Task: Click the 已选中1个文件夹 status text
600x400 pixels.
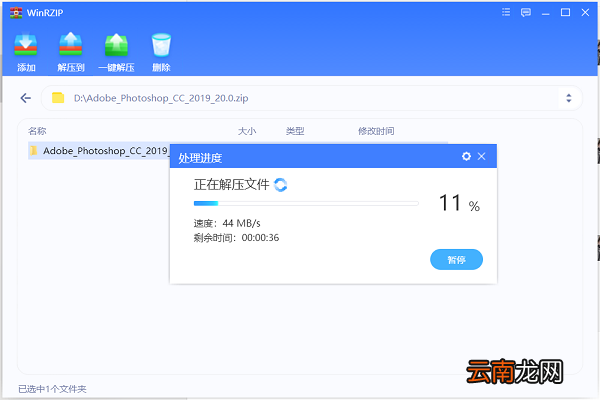Action: [x=52, y=389]
